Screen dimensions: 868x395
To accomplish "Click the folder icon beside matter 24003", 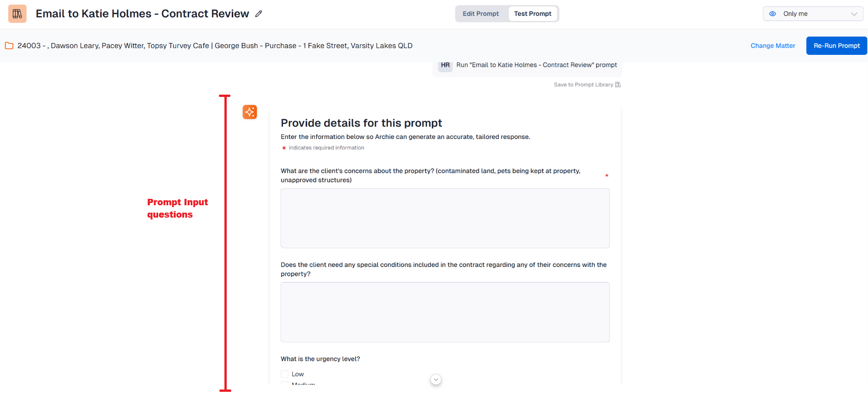I will click(x=9, y=46).
